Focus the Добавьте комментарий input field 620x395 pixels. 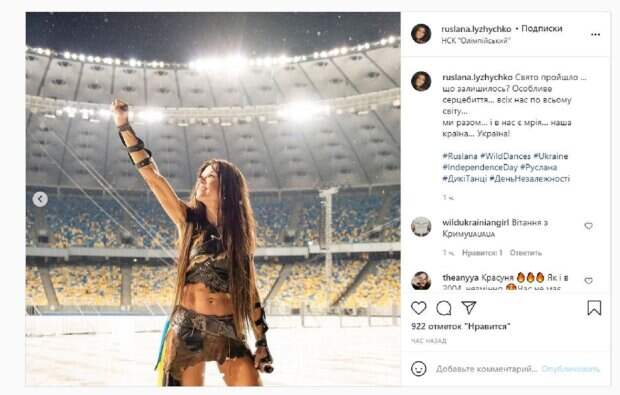[486, 369]
